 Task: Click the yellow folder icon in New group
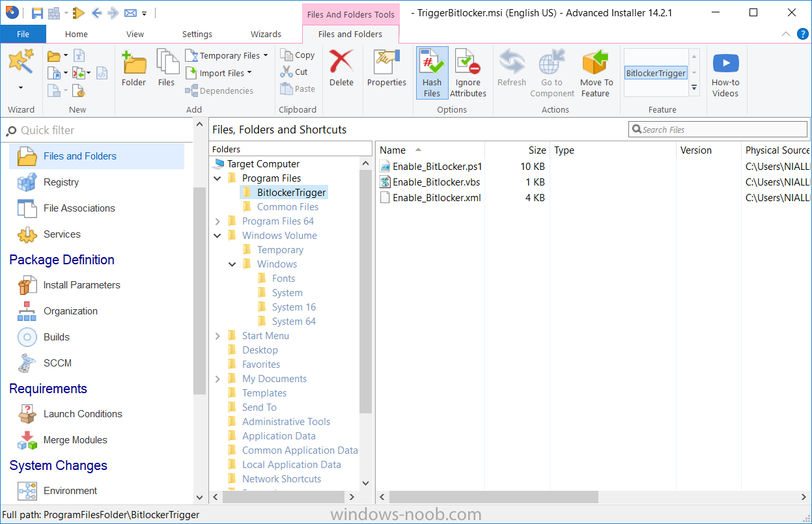[54, 56]
